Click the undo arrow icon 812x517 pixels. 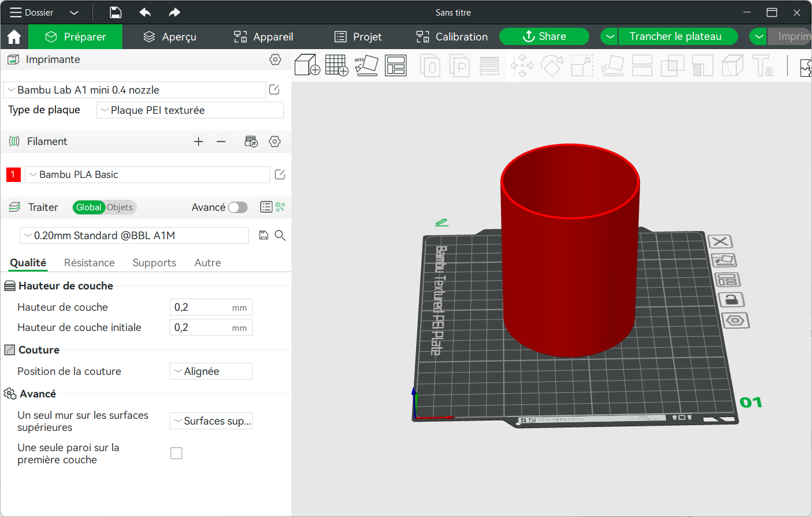[x=145, y=12]
